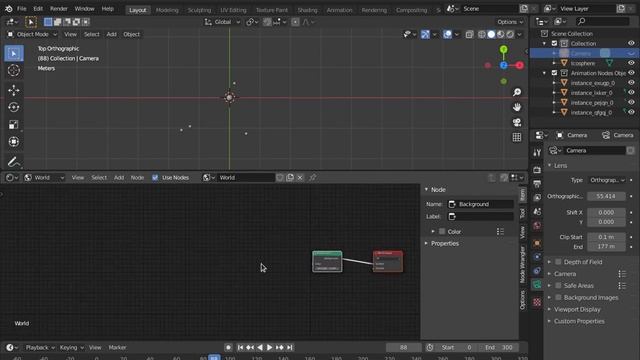Enable Use Nodes checkbox
640x360 pixels.
click(x=155, y=178)
